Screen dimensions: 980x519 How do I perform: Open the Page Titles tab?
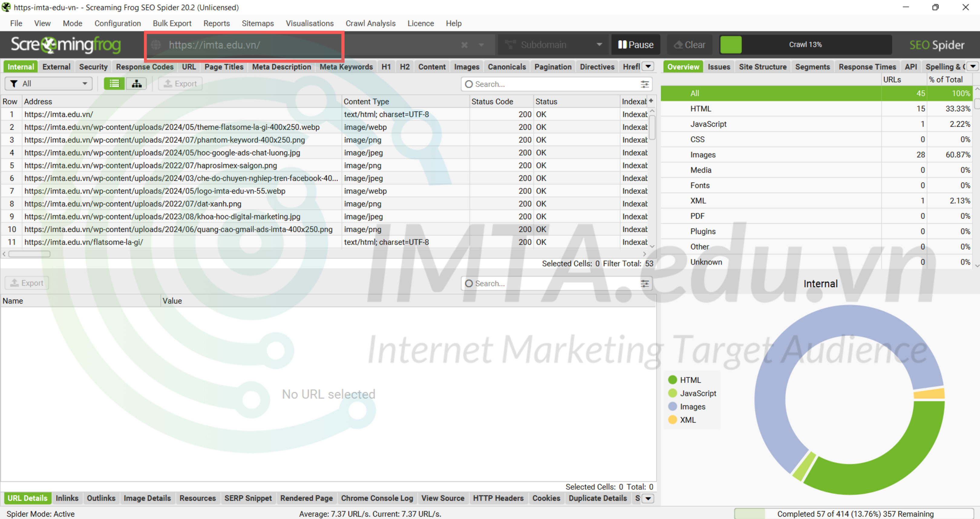pos(224,66)
